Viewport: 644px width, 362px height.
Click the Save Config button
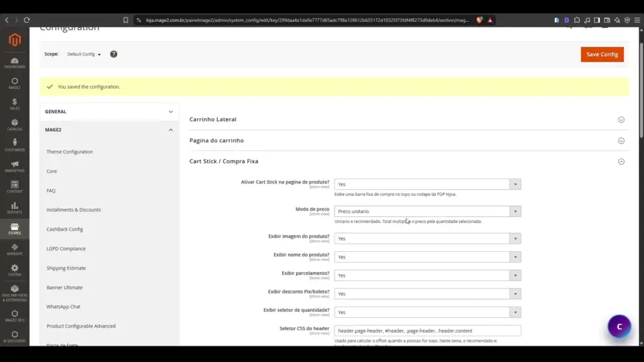602,54
